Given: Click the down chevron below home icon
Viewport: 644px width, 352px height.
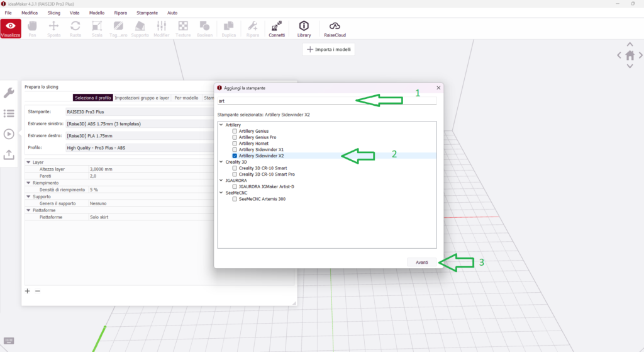Looking at the screenshot, I should click(630, 66).
